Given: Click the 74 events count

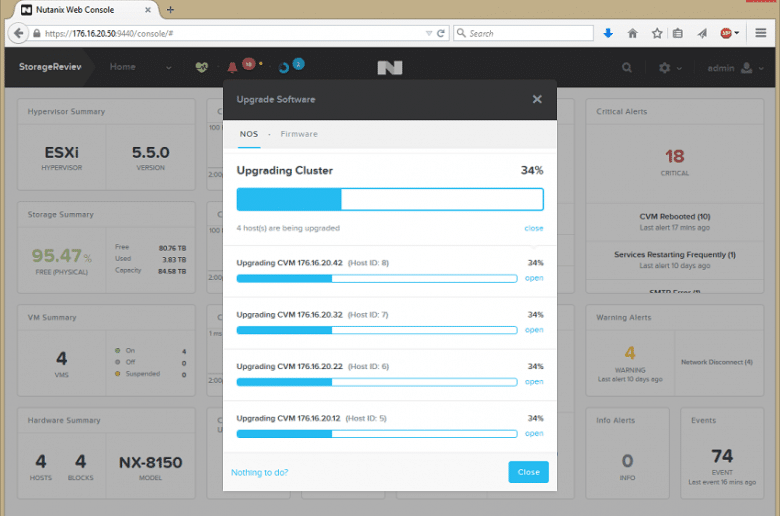Looking at the screenshot, I should pos(722,455).
